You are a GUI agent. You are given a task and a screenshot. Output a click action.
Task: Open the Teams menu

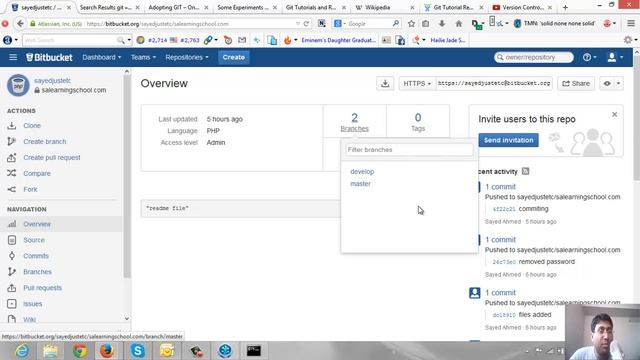pos(143,57)
